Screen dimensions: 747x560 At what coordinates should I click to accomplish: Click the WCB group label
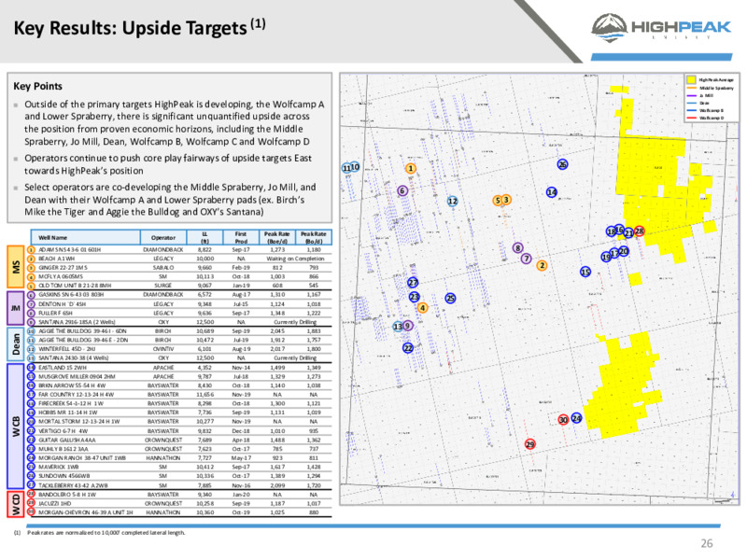pyautogui.click(x=16, y=427)
